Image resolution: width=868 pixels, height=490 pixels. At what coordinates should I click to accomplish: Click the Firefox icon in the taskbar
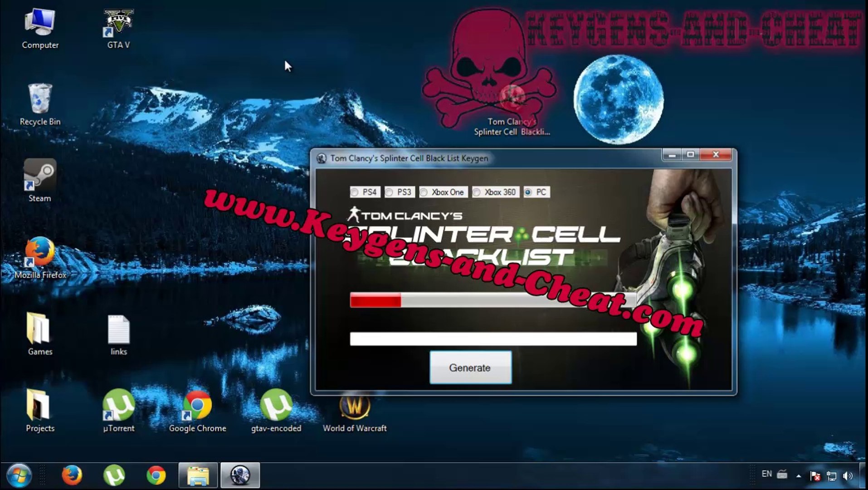click(x=72, y=475)
